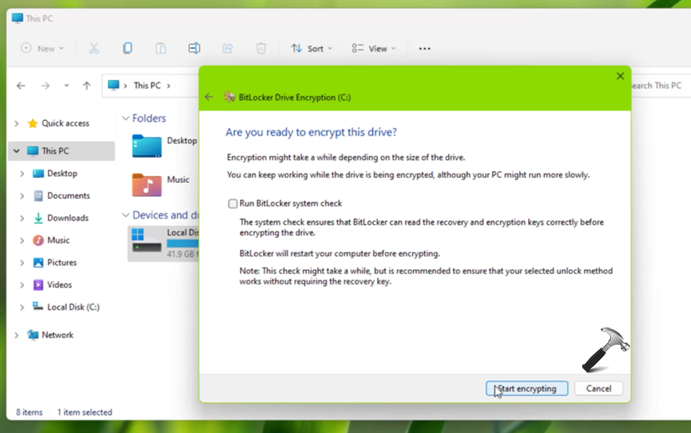The image size is (691, 433).
Task: Select Downloads in the navigation pane
Action: click(x=67, y=218)
